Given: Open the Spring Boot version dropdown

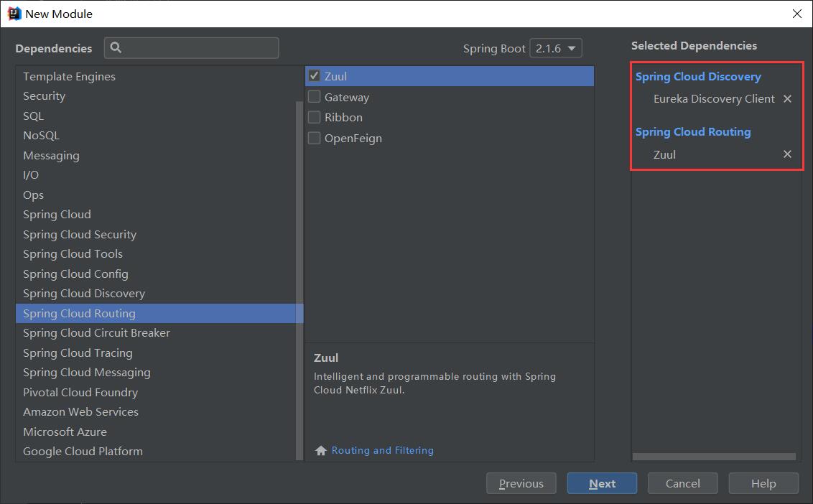Looking at the screenshot, I should (x=556, y=48).
